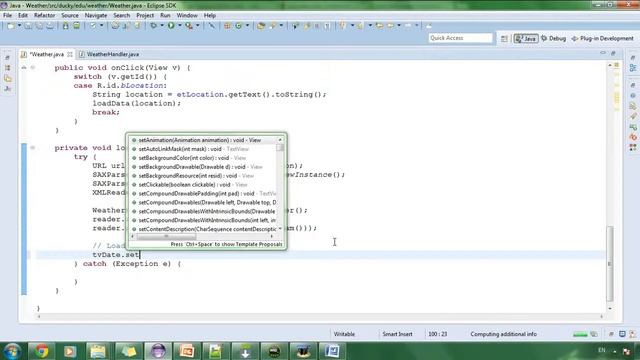640x360 pixels.
Task: Open the Window menu
Action: tap(187, 16)
